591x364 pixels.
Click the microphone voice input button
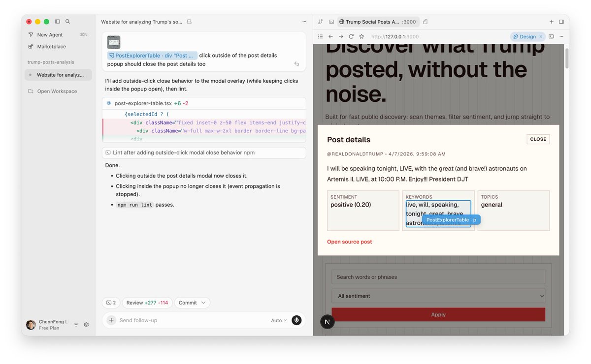pos(296,320)
